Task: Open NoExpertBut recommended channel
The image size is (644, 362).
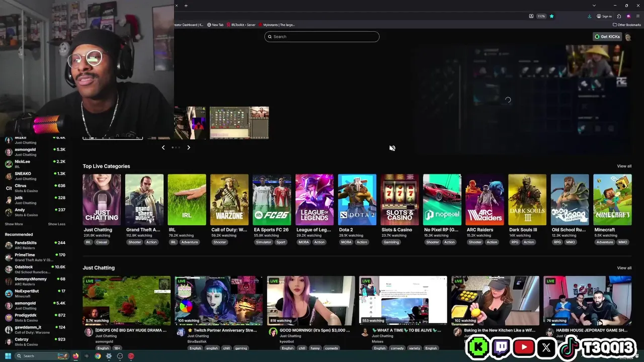Action: click(35, 293)
